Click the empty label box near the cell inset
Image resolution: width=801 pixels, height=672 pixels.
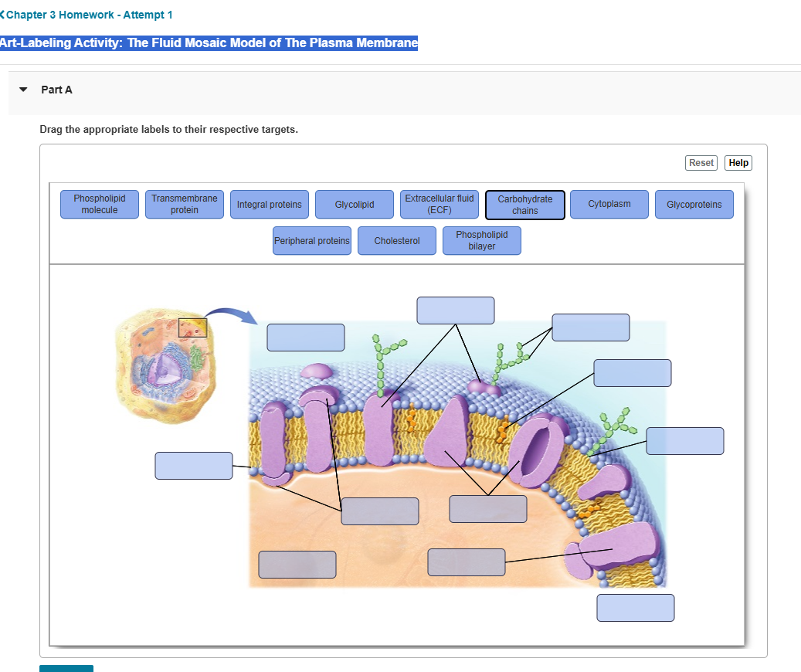(305, 337)
